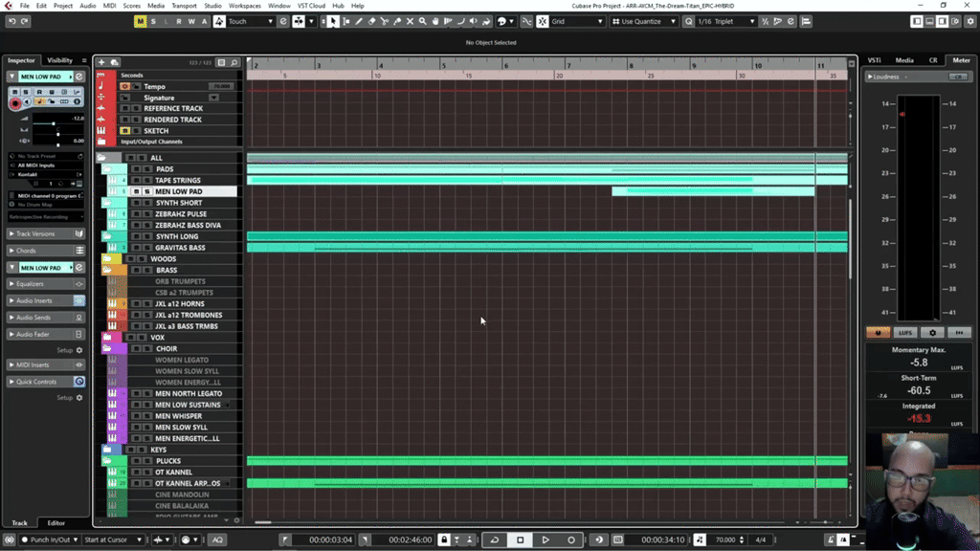Toggle solo on the MEN LOW PAD track
This screenshot has width=980, height=551.
[x=147, y=191]
